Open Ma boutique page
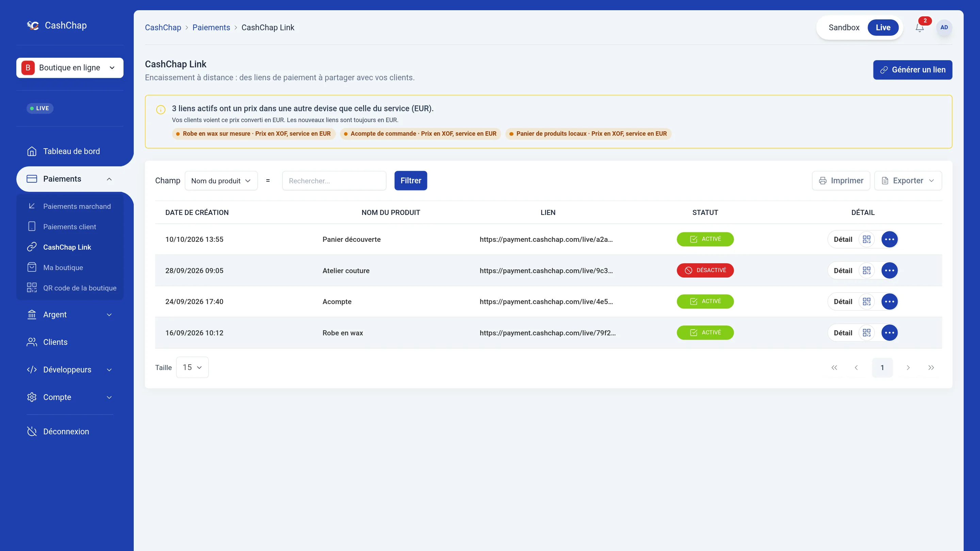The image size is (980, 551). [x=70, y=268]
